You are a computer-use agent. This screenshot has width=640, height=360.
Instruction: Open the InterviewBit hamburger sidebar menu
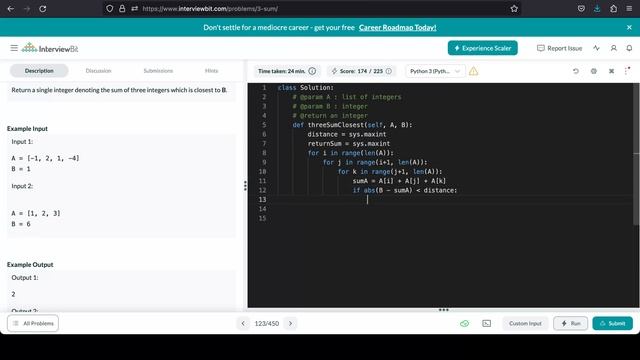pos(14,48)
